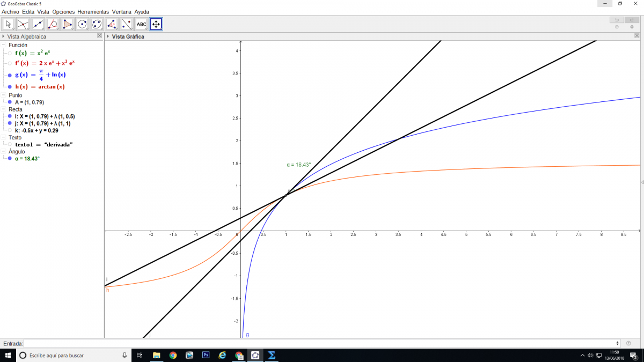Toggle visibility of line k

click(10, 130)
